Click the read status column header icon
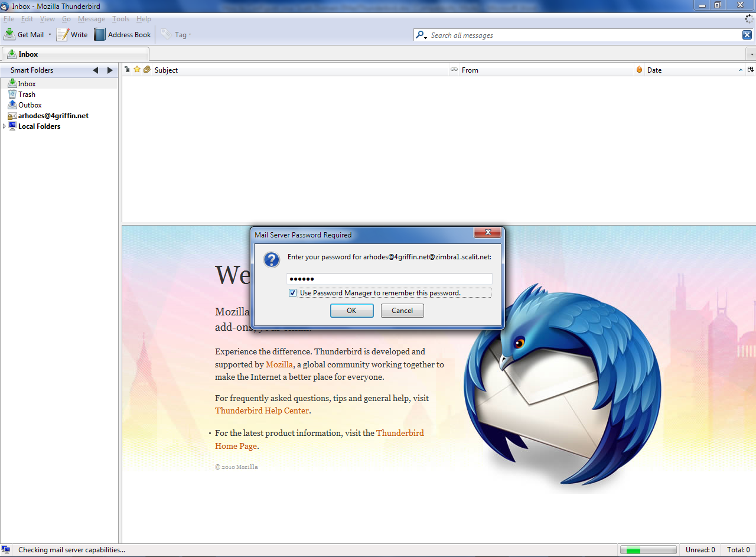This screenshot has width=756, height=557. [454, 70]
